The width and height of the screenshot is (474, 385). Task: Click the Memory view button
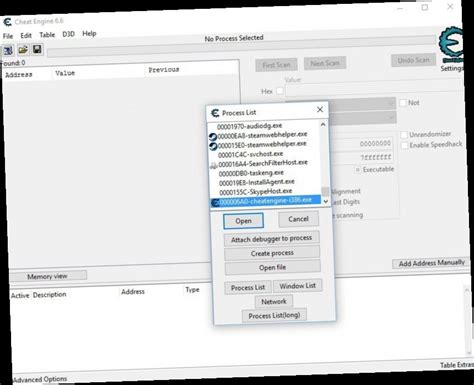click(x=47, y=276)
